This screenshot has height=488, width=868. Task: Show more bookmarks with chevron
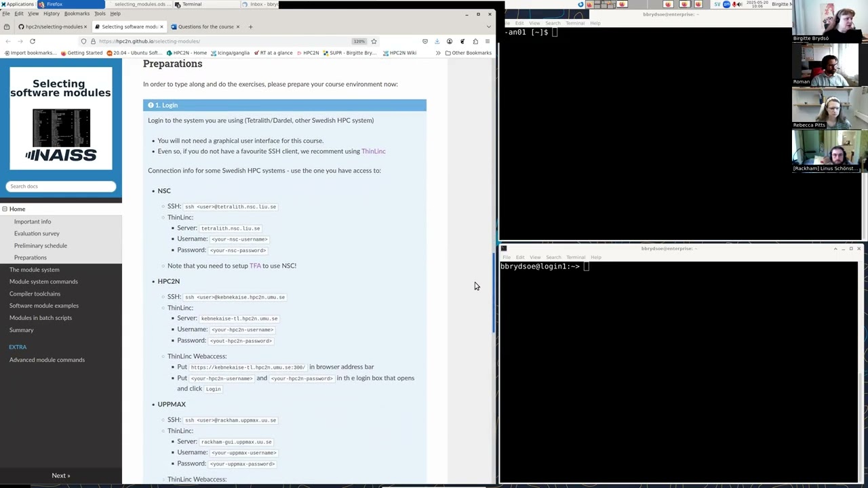click(438, 53)
